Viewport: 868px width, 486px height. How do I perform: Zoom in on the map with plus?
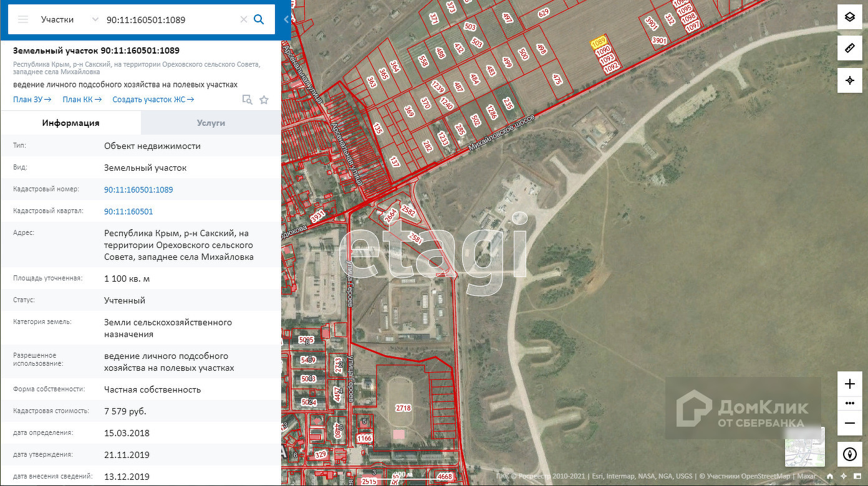[849, 384]
